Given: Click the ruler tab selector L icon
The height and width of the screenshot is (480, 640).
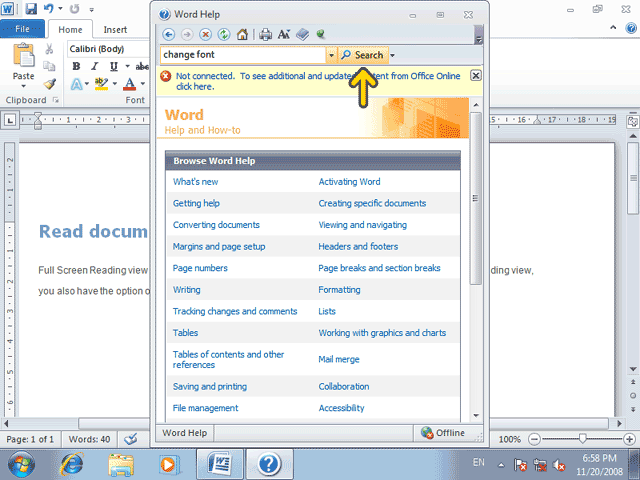Looking at the screenshot, I should pyautogui.click(x=10, y=120).
